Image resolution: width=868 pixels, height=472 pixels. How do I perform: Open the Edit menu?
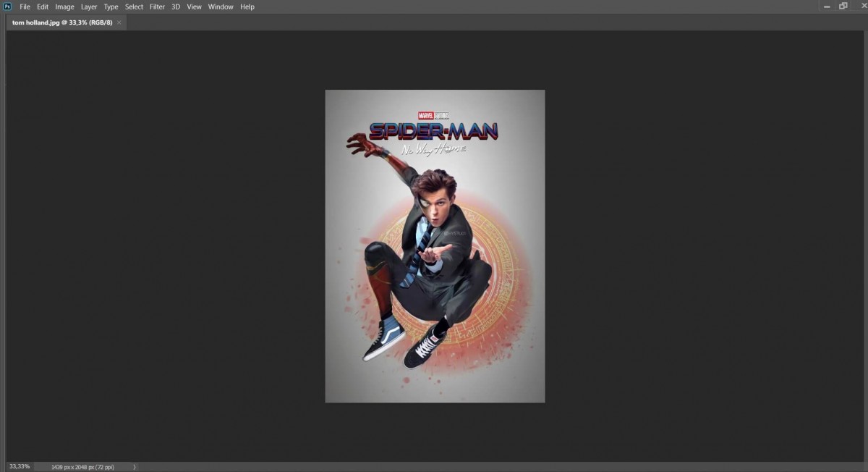(43, 7)
